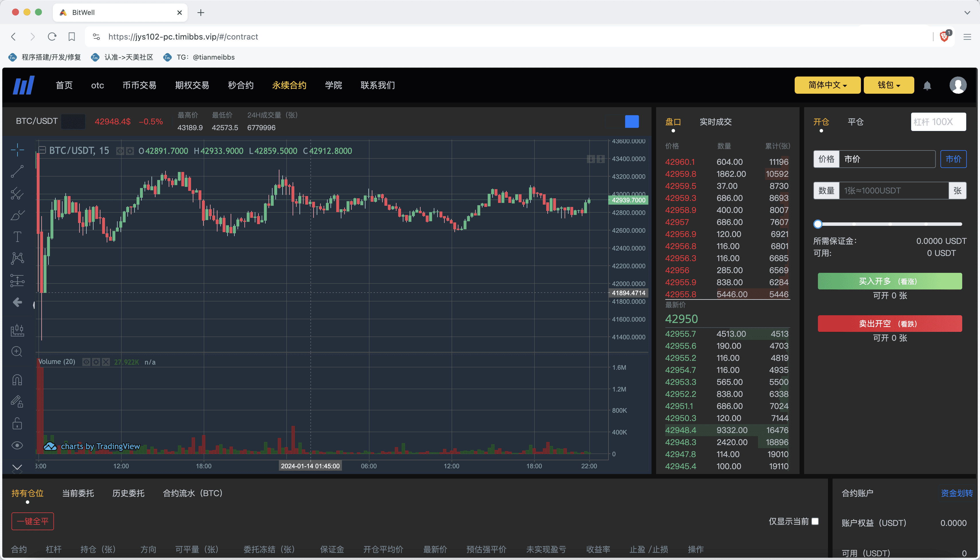The image size is (980, 560).
Task: Toggle the 市价 market price button
Action: [953, 159]
